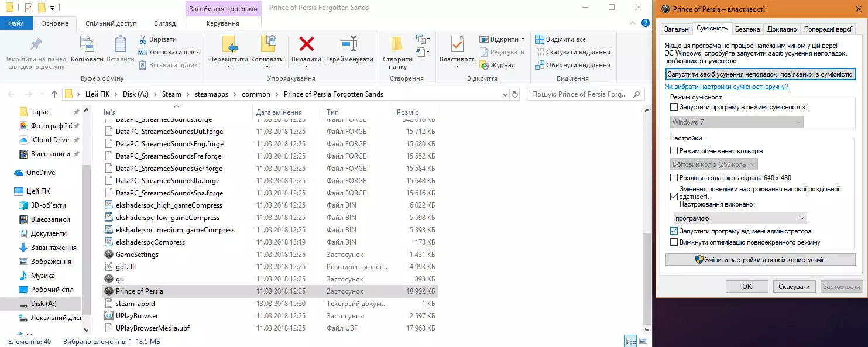The height and width of the screenshot is (347, 868).
Task: Switch to Безпека properties tab
Action: (747, 29)
